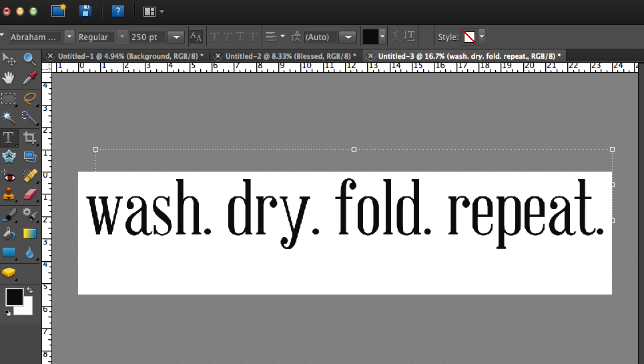Viewport: 644px width, 364px height.
Task: Toggle Strikethrough text style
Action: click(253, 37)
